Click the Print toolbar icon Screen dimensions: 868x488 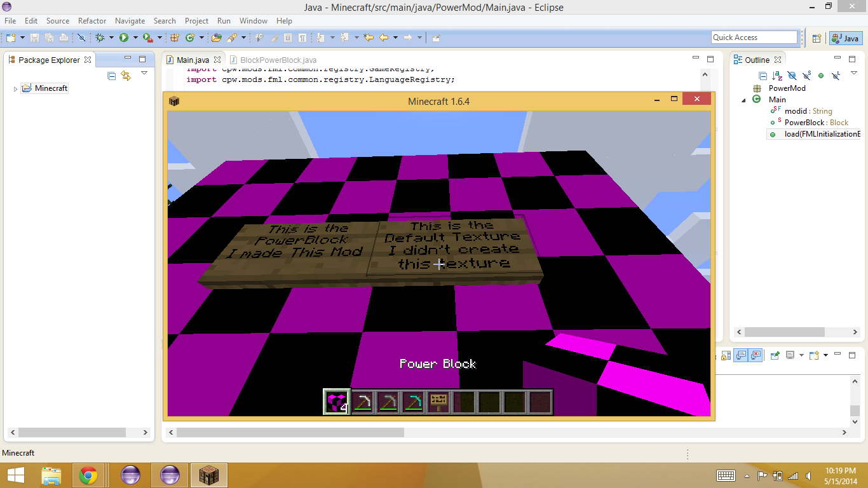click(x=64, y=37)
